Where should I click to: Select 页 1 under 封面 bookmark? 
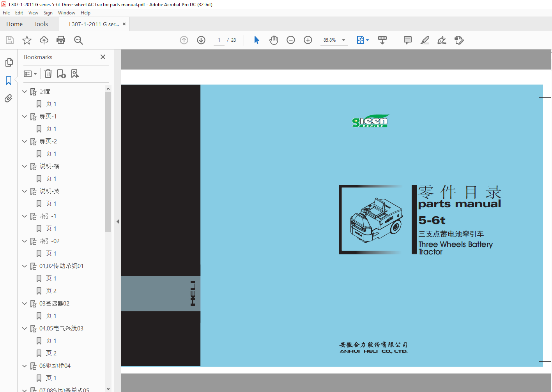click(x=51, y=104)
